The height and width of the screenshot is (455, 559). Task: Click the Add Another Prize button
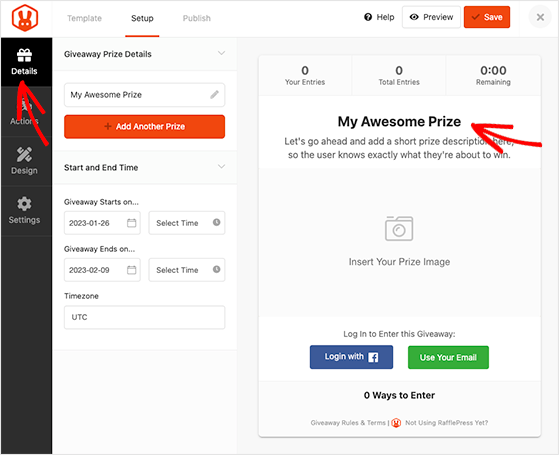pyautogui.click(x=144, y=127)
